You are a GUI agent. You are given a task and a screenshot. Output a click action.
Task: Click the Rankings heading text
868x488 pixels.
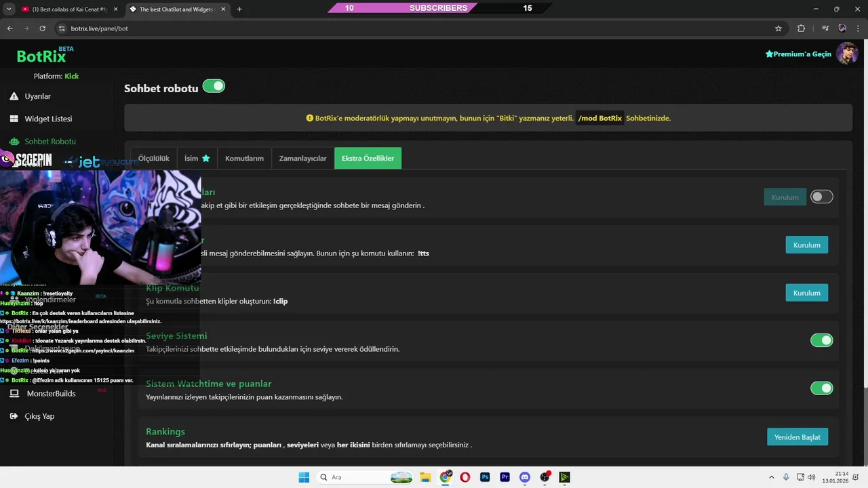click(165, 432)
